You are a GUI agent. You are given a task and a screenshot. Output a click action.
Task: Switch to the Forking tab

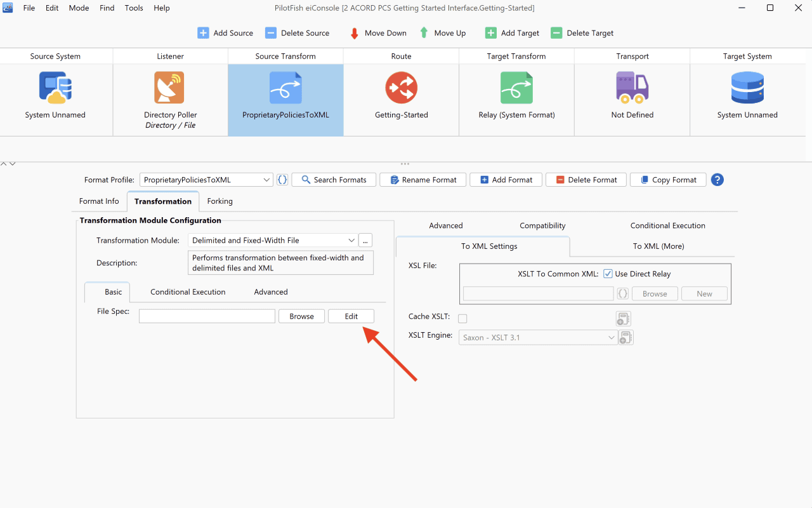(219, 201)
